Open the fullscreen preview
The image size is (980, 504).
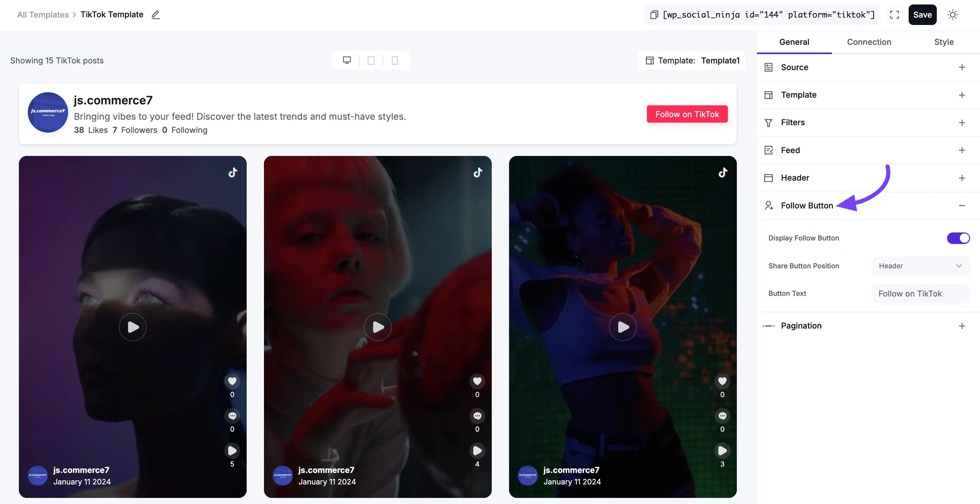[894, 15]
